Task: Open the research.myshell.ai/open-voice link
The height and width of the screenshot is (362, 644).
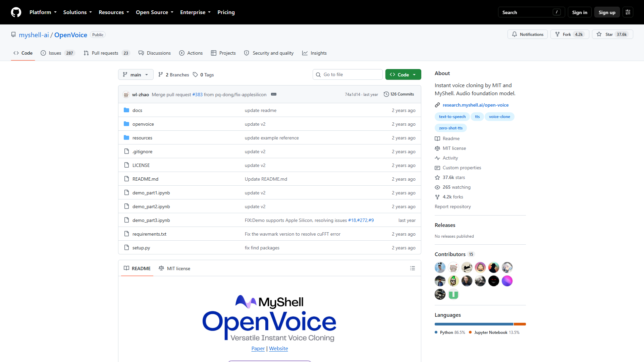Action: pos(475,105)
